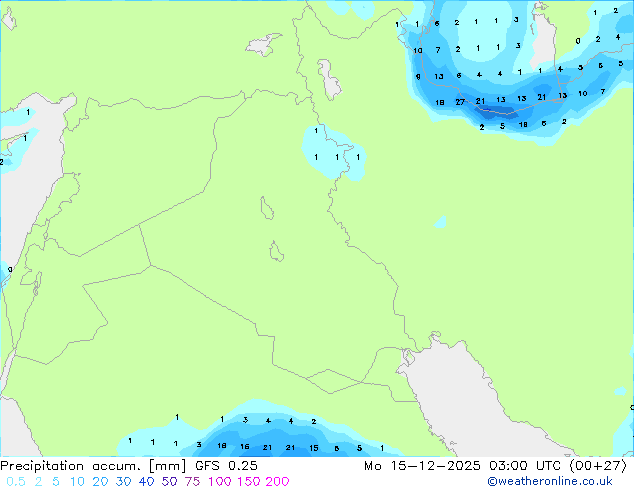
Task: Select the 0.5 legend value
Action: tap(16, 482)
